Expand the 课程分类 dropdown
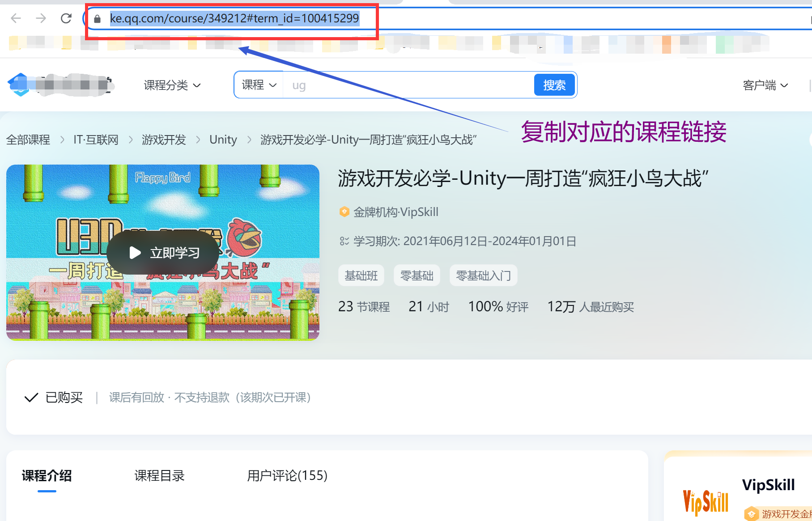Screen dimensions: 812x521 pyautogui.click(x=172, y=85)
